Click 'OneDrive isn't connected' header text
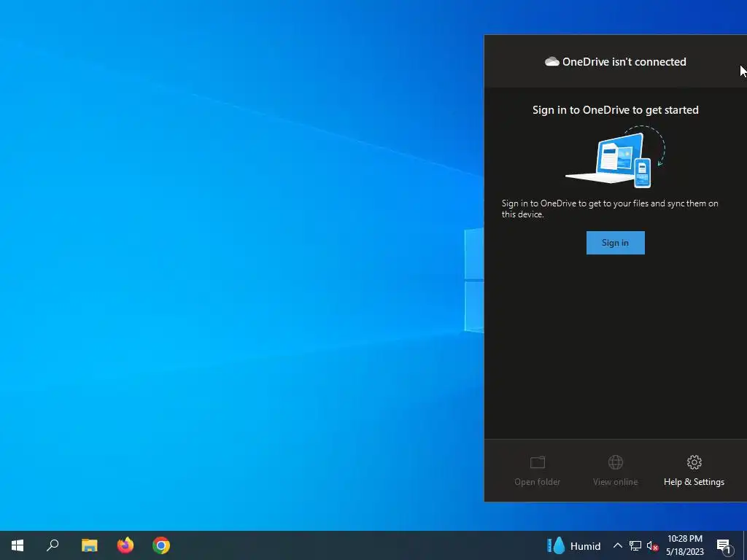 [624, 62]
